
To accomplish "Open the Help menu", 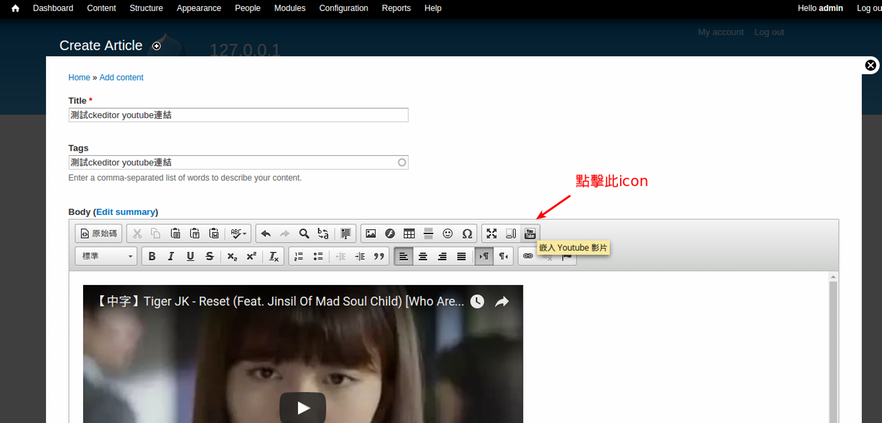I will click(x=433, y=8).
